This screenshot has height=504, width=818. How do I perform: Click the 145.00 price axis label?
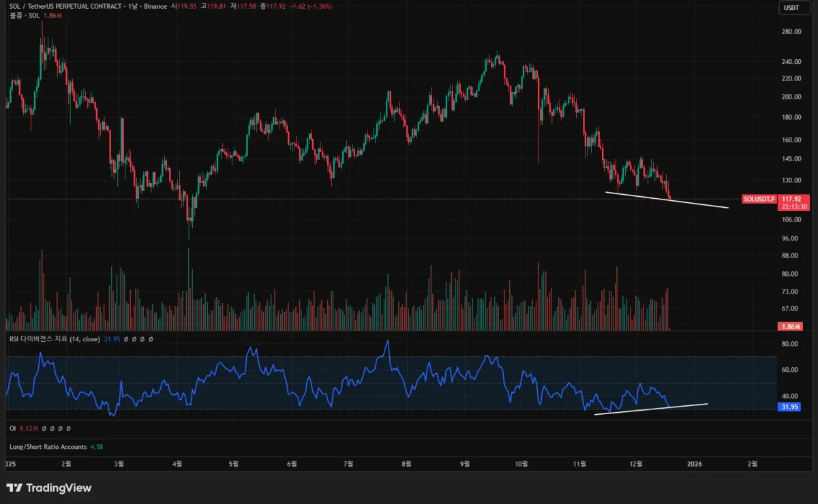tap(791, 159)
